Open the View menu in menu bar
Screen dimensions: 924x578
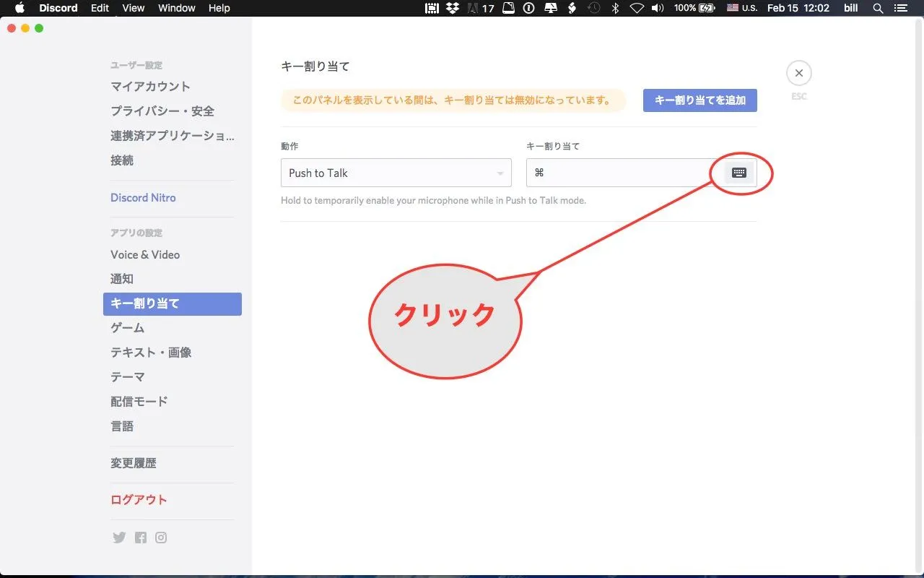(134, 8)
